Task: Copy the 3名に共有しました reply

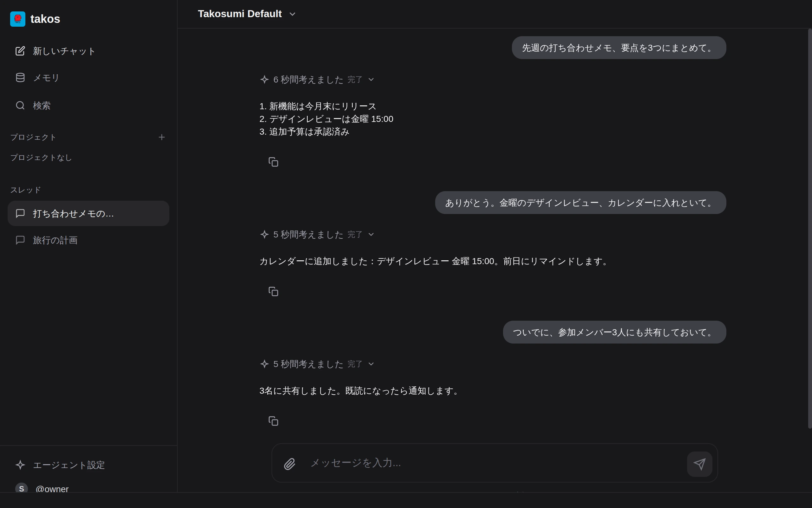Action: tap(273, 421)
